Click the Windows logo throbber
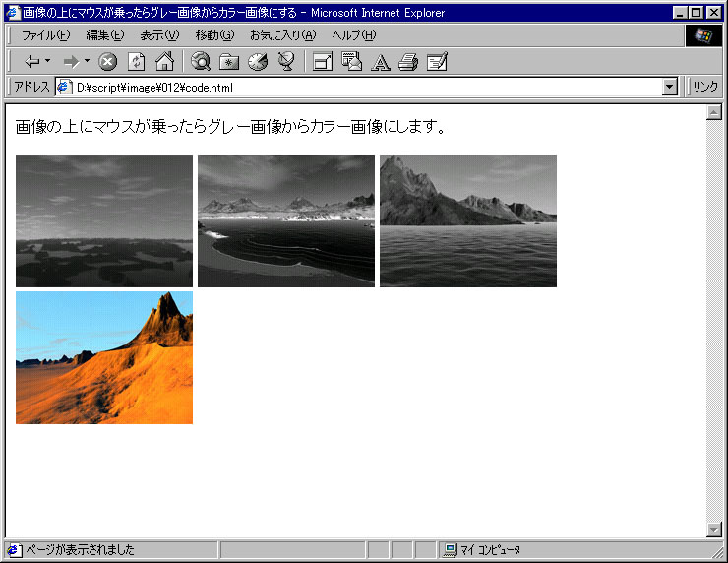Viewport: 728px width, 563px height. point(703,35)
